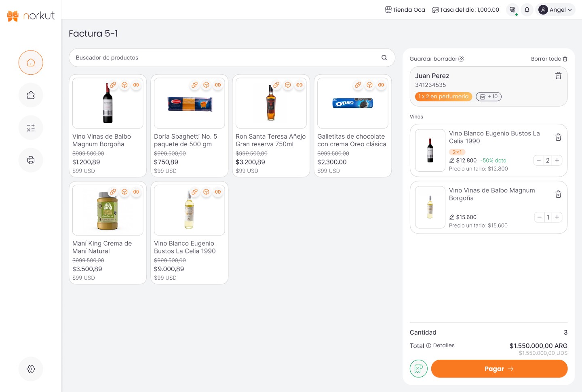Viewport: 582px width, 392px height.
Task: Select the Ron Santa Teresa Añejo product card
Action: click(x=271, y=126)
